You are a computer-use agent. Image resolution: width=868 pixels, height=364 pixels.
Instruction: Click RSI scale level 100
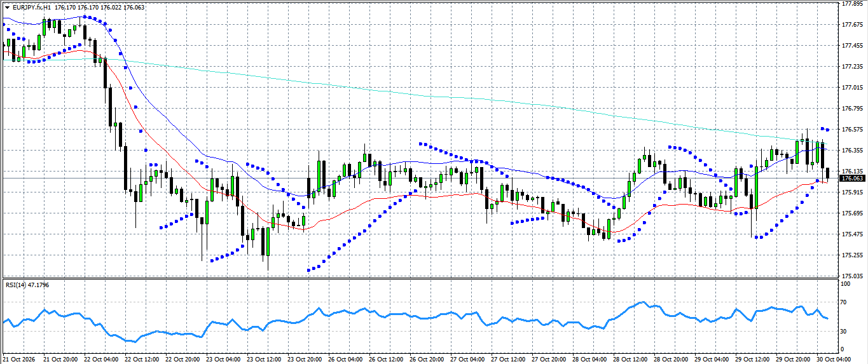pyautogui.click(x=846, y=284)
